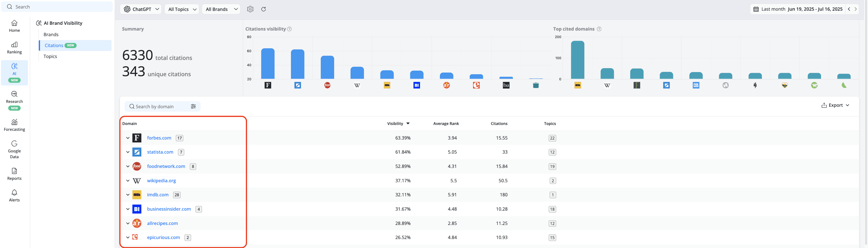868x248 pixels.
Task: Click the 17 badge next to forbes.com
Action: coord(180,138)
